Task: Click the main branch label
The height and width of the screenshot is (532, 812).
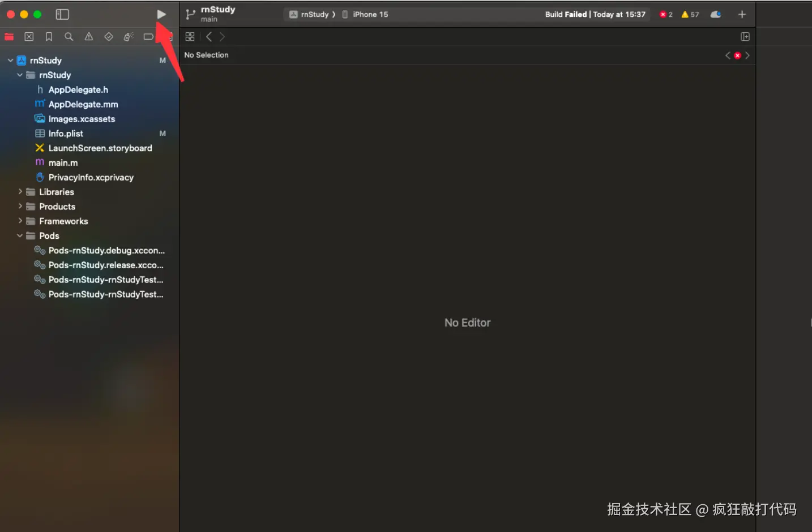Action: point(209,19)
